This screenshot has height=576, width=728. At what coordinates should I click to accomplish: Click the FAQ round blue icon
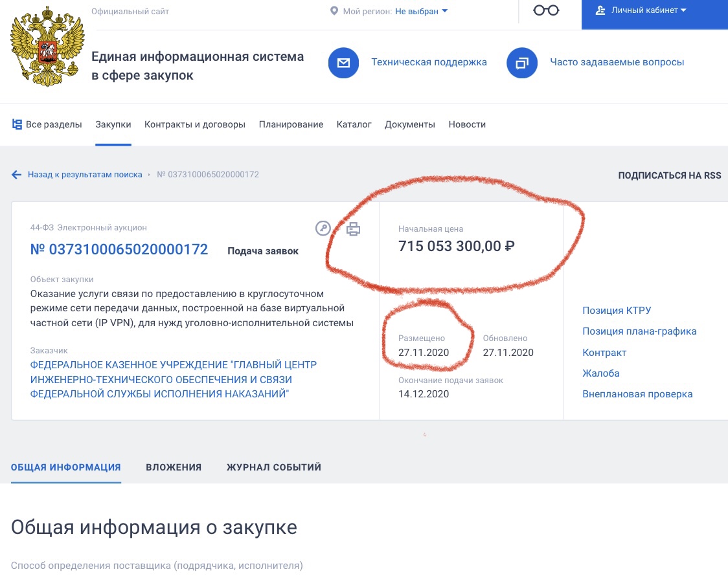pyautogui.click(x=522, y=63)
